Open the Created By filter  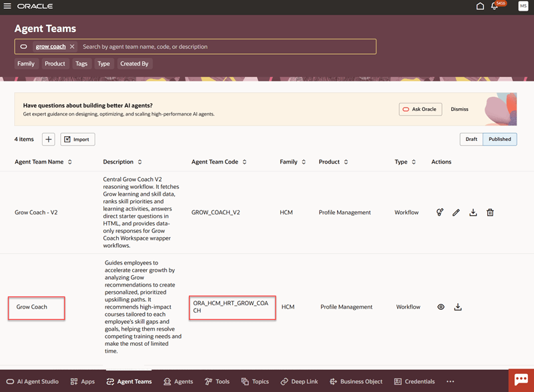point(134,63)
